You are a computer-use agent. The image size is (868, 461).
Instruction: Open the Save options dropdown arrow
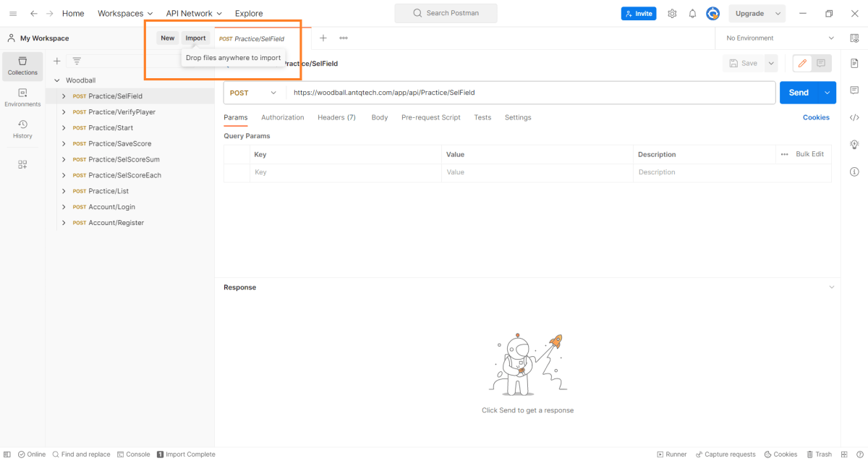pyautogui.click(x=771, y=64)
